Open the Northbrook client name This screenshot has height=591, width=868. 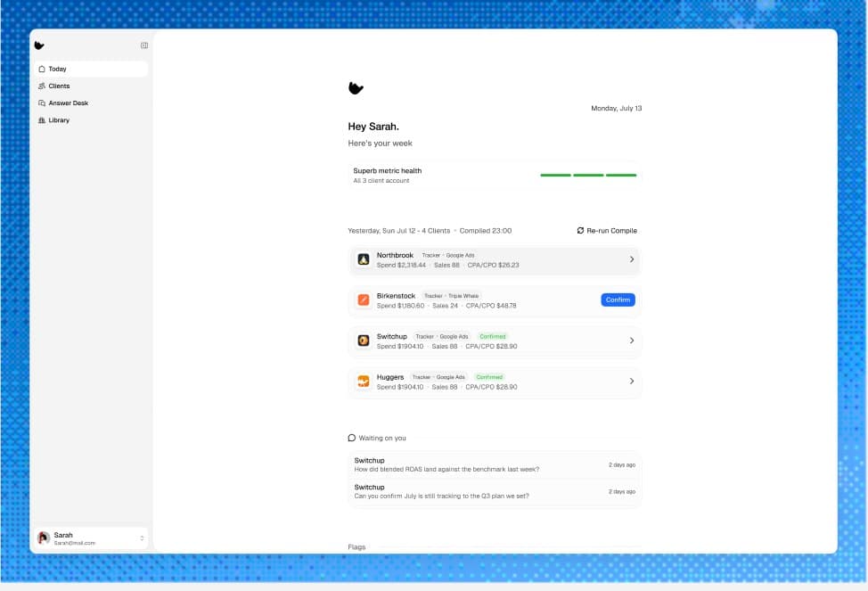coord(395,255)
